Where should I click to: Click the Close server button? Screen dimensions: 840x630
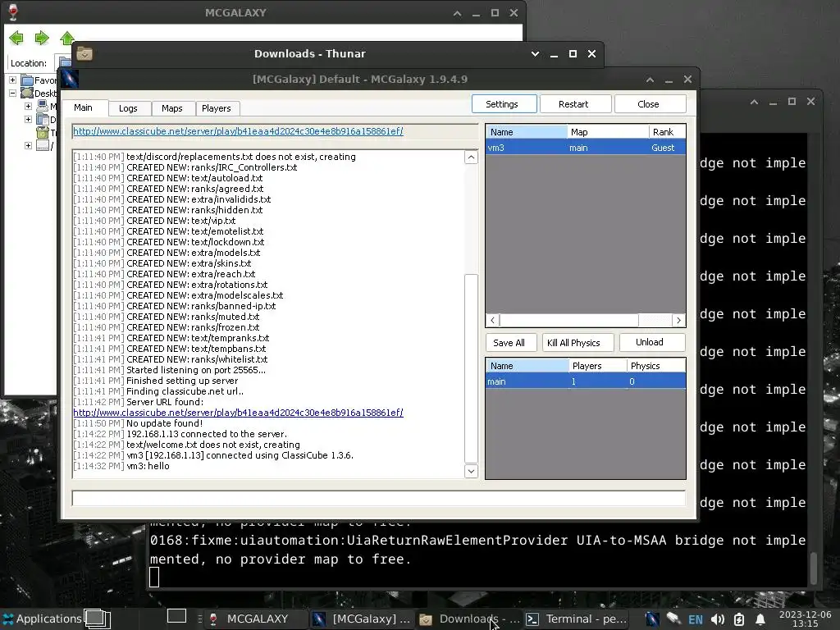[648, 104]
